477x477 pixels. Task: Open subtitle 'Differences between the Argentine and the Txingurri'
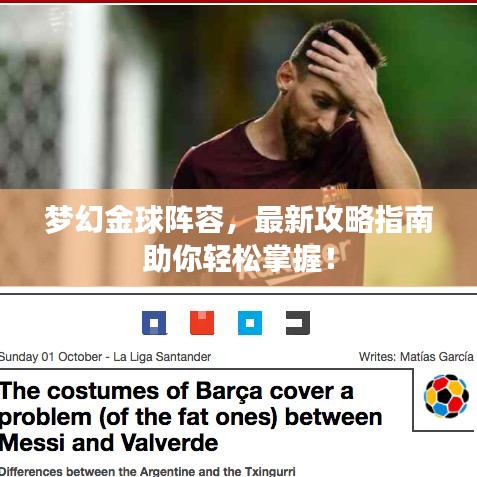(147, 471)
